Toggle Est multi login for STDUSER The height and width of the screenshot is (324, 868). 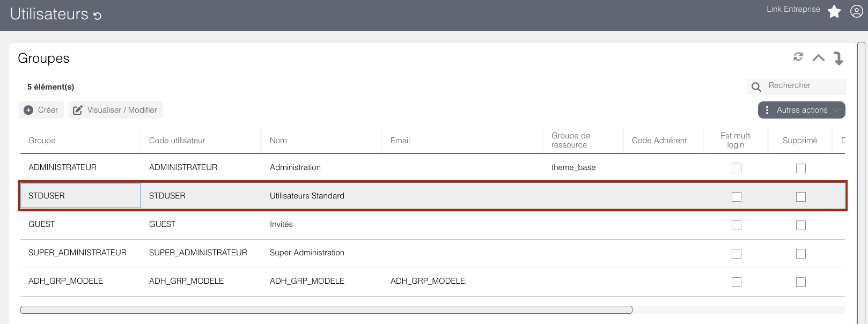pos(737,197)
